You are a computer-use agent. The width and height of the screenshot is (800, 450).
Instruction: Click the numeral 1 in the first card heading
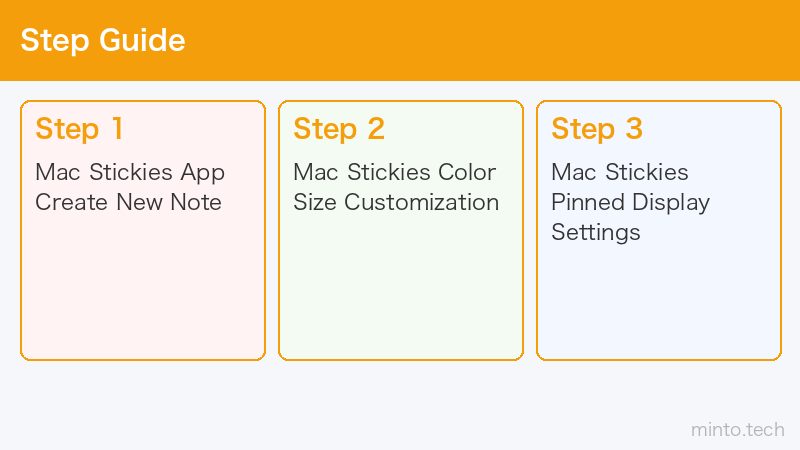(x=117, y=128)
